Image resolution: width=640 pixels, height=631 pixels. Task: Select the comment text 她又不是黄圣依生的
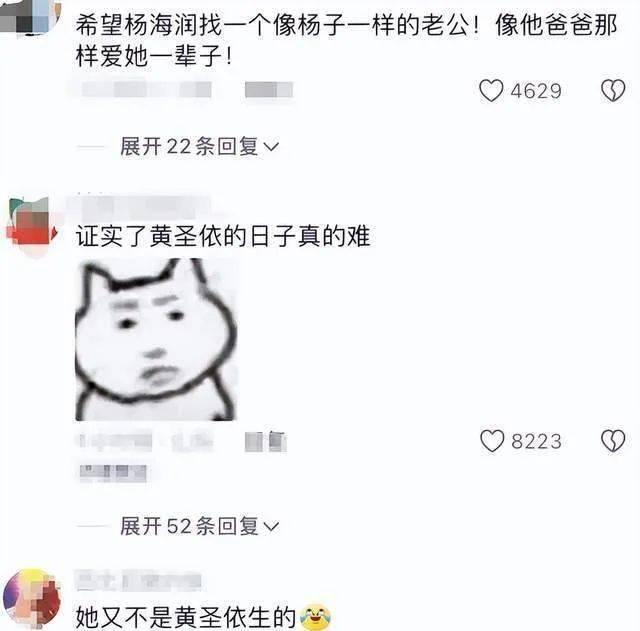point(186,617)
